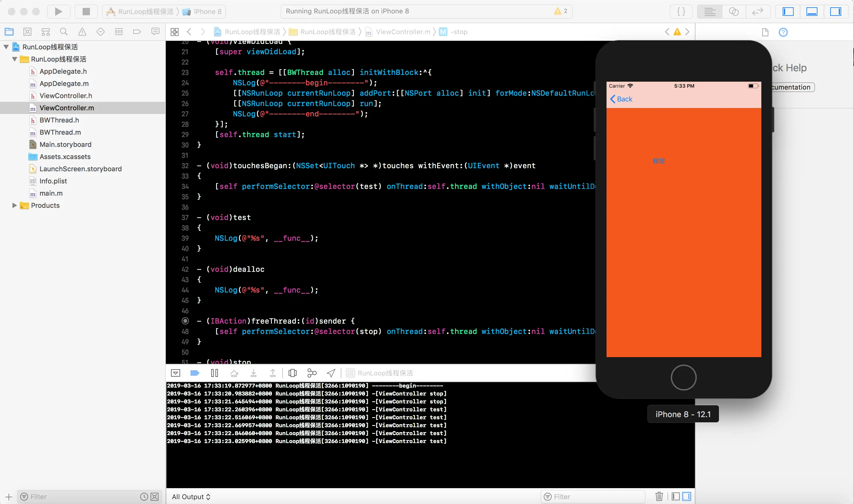Image resolution: width=854 pixels, height=504 pixels.
Task: Open the All Output dropdown
Action: 191,496
